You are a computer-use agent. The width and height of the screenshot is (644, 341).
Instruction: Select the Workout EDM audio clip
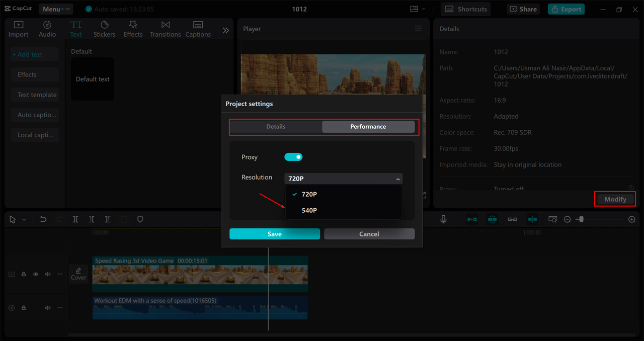click(x=200, y=308)
